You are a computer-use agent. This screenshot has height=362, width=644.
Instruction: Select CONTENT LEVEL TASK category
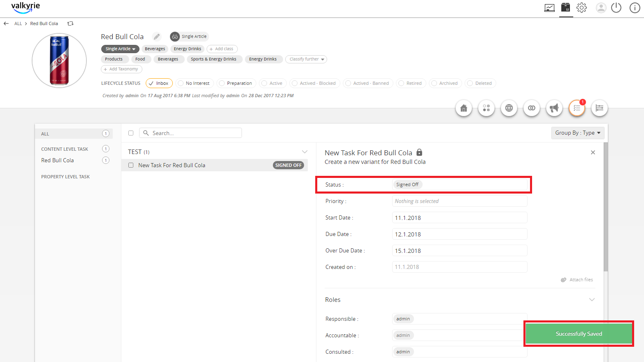(x=65, y=149)
